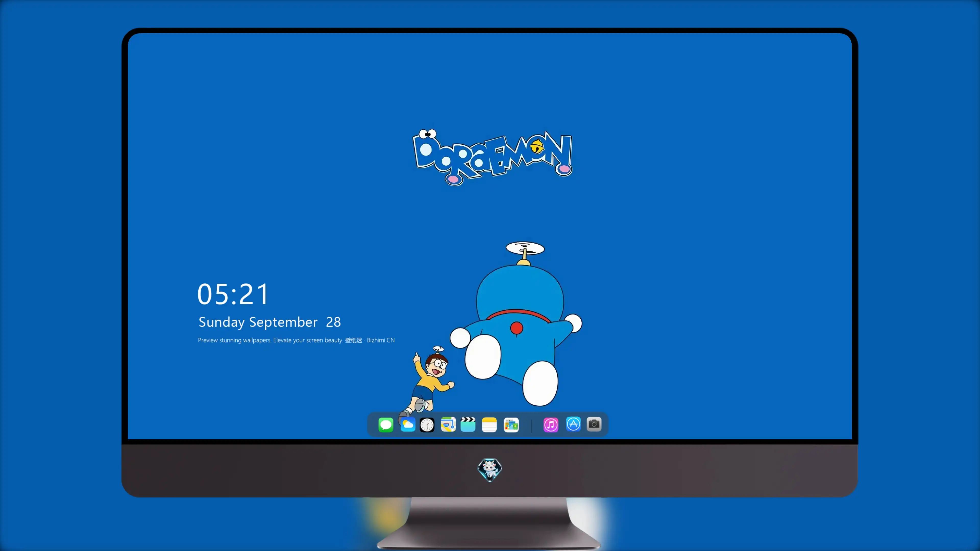Image resolution: width=980 pixels, height=551 pixels.
Task: Launch the App Store from the dock
Action: [573, 424]
